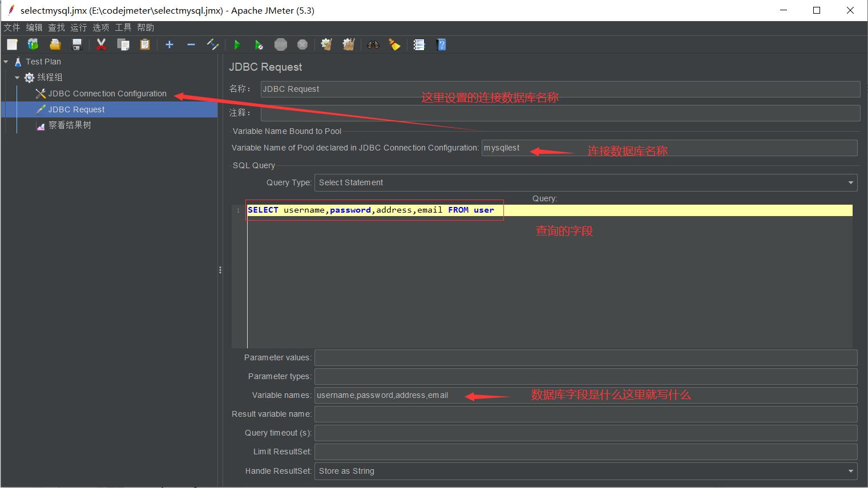
Task: Open the 帮助 menu
Action: pyautogui.click(x=146, y=27)
